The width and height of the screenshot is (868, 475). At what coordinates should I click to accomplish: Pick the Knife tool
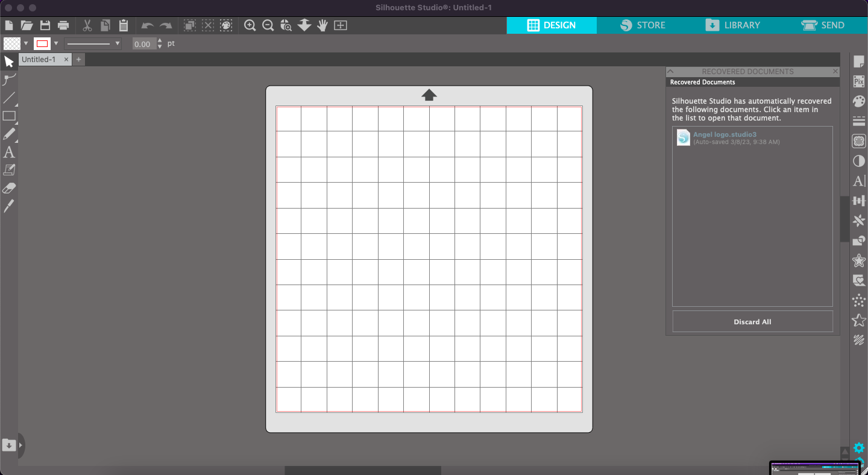(x=9, y=206)
